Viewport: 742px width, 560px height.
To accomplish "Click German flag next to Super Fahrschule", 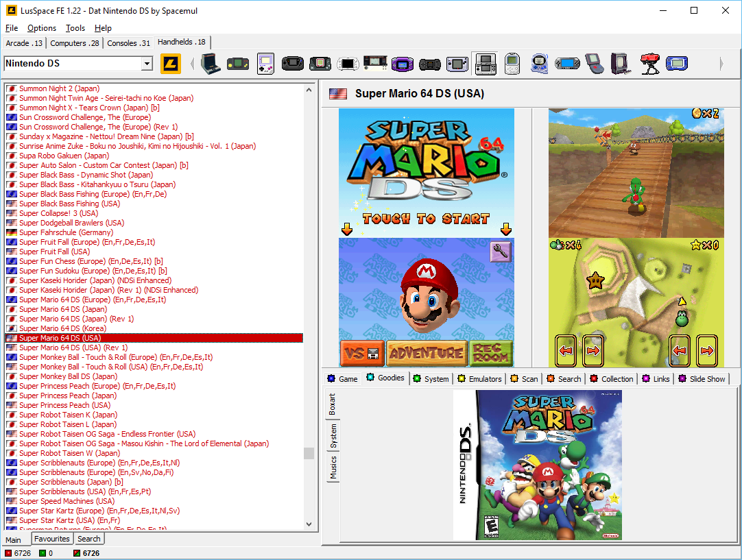I will click(x=12, y=232).
